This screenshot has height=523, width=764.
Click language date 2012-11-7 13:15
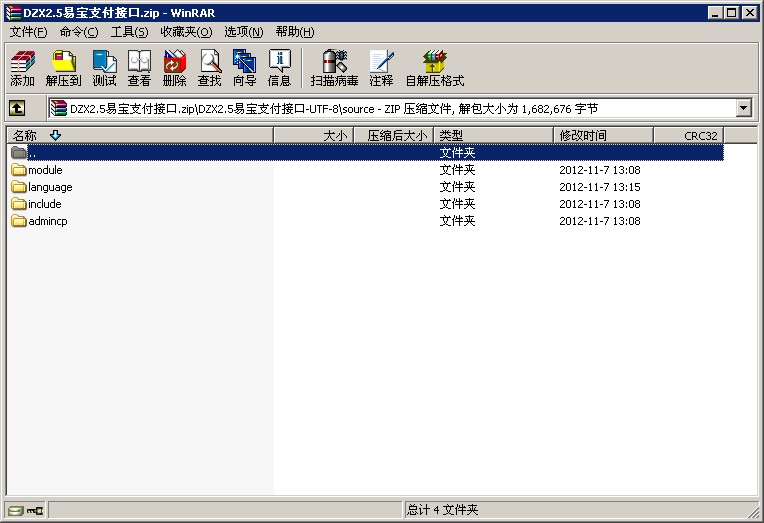[x=600, y=187]
